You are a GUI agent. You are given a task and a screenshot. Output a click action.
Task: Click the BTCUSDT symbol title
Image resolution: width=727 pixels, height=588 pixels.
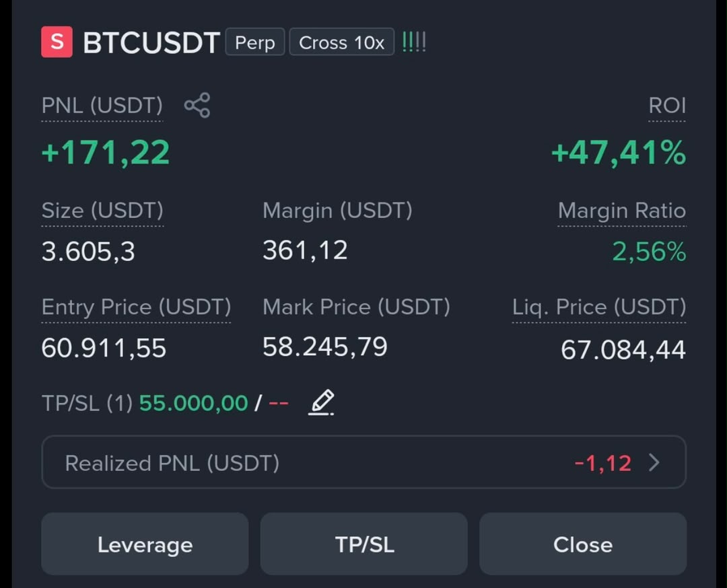[x=151, y=42]
